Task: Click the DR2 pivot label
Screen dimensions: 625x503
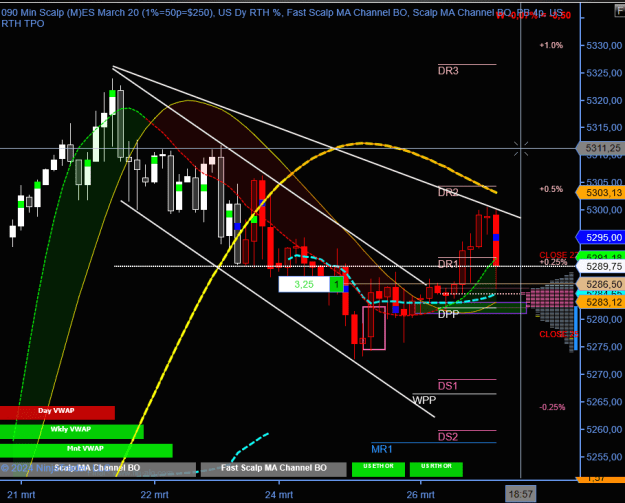Action: pos(448,193)
